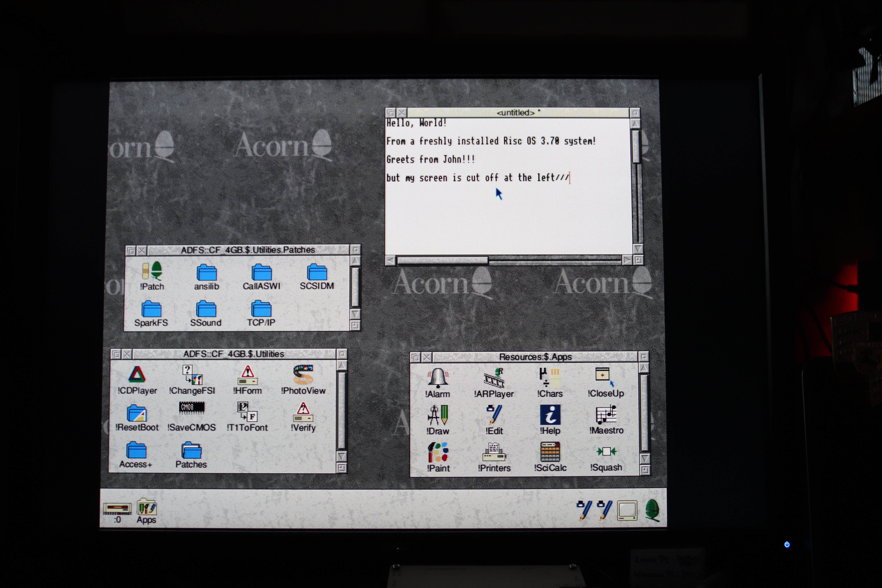Open the SparkFS folder
Image resolution: width=882 pixels, height=588 pixels.
coord(151,314)
